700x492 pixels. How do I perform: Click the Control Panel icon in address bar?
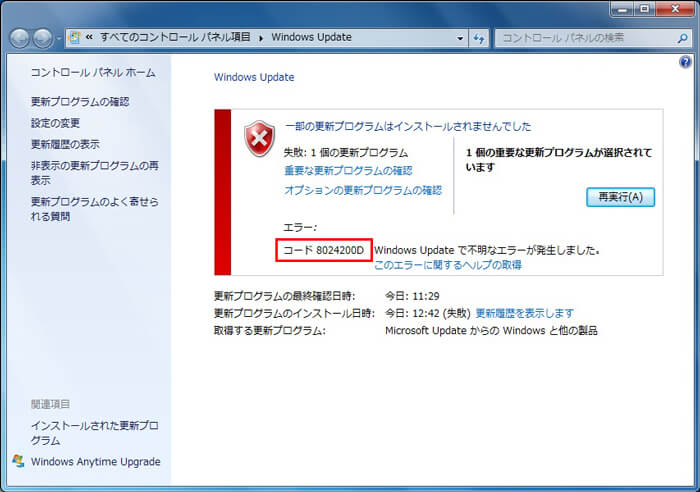coord(75,38)
